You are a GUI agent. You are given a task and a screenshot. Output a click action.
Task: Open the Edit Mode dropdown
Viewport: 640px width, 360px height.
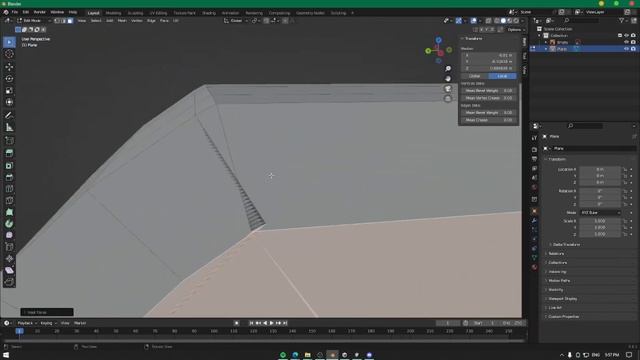(x=33, y=20)
